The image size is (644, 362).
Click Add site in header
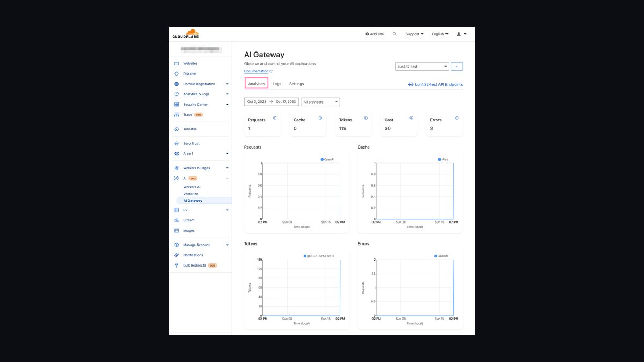(375, 34)
